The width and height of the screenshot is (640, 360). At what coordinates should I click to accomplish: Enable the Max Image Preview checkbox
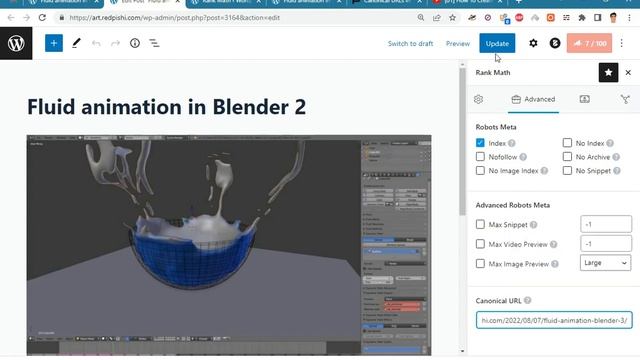(x=480, y=264)
